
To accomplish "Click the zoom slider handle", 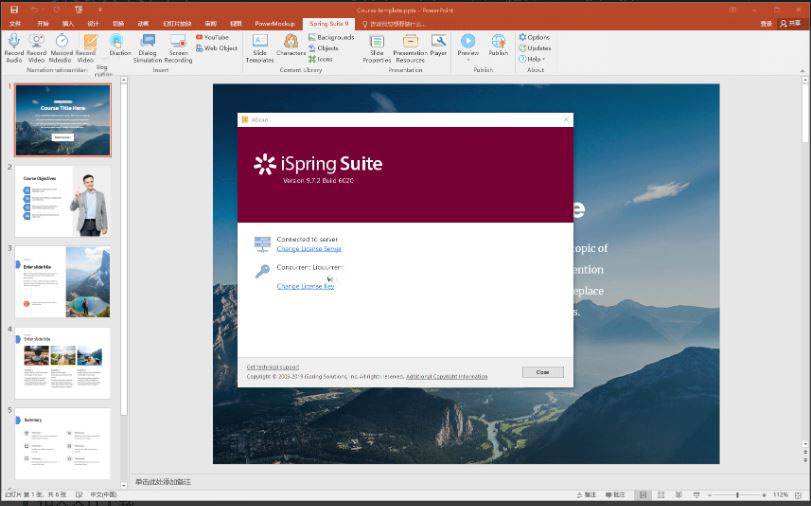I will (x=737, y=495).
